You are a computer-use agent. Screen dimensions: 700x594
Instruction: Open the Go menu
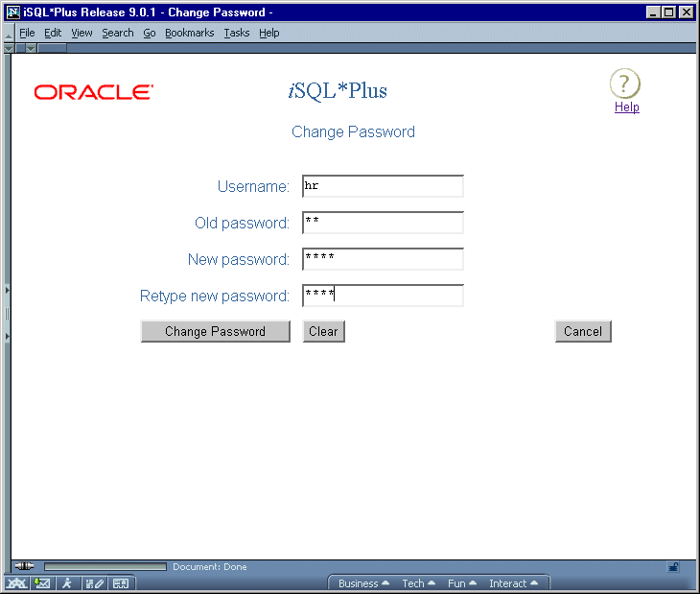pyautogui.click(x=149, y=33)
